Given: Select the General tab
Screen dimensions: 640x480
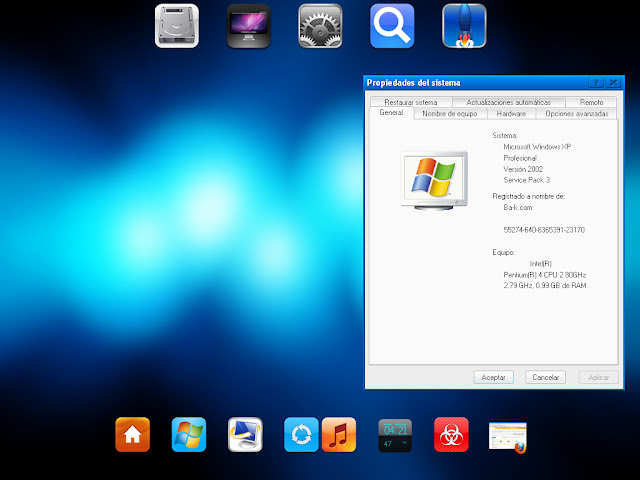Looking at the screenshot, I should [391, 113].
